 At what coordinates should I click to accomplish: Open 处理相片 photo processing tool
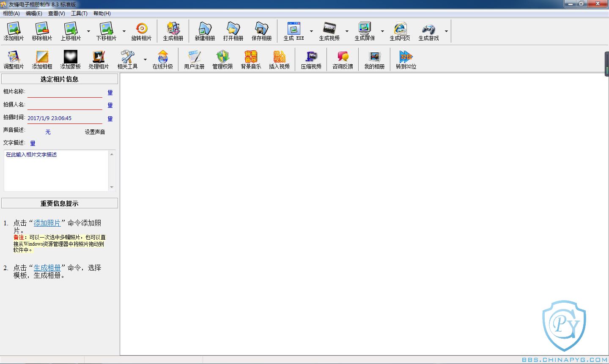(99, 60)
